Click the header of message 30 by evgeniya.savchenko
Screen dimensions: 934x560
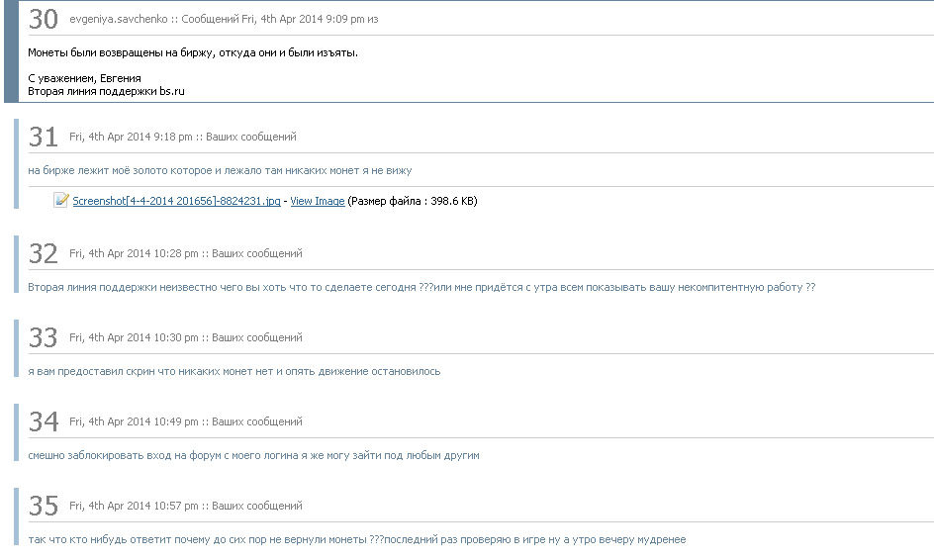[224, 19]
